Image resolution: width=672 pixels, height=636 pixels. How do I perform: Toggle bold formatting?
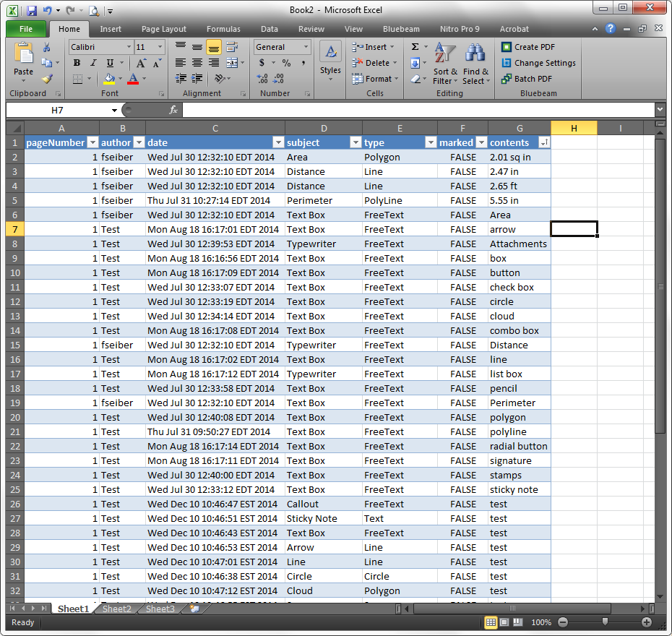click(77, 63)
